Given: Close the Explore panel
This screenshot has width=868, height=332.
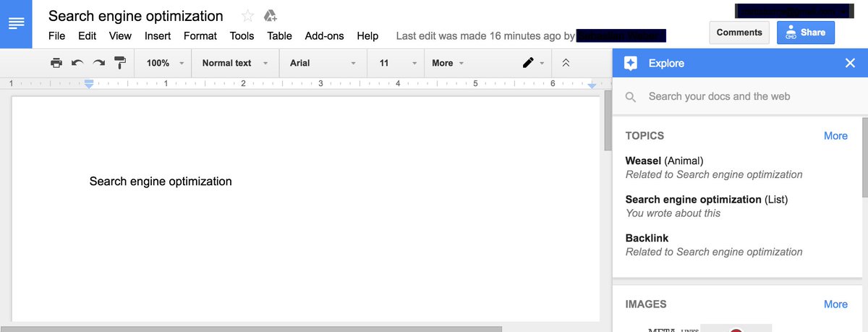Looking at the screenshot, I should click(850, 64).
